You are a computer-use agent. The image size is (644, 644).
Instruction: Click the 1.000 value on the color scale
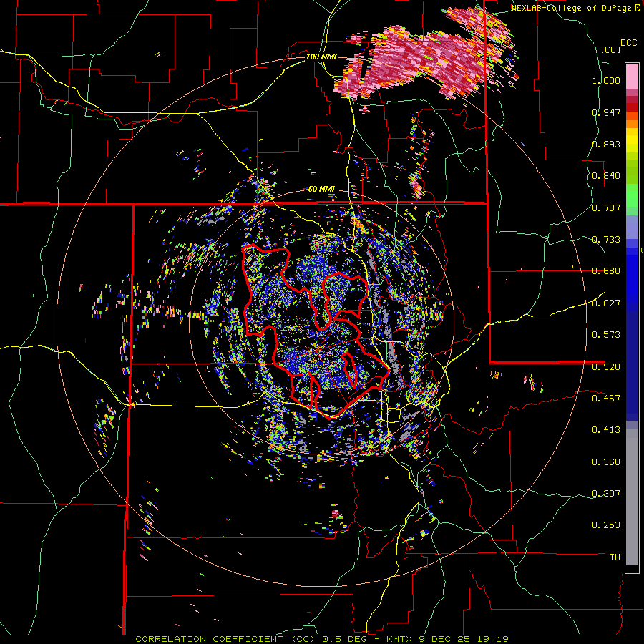tap(606, 80)
